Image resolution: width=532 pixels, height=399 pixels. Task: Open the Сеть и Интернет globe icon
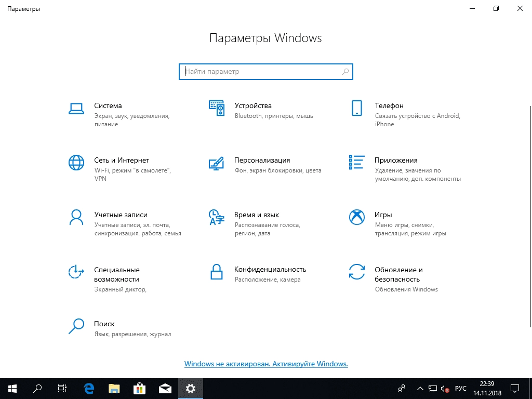tap(76, 163)
